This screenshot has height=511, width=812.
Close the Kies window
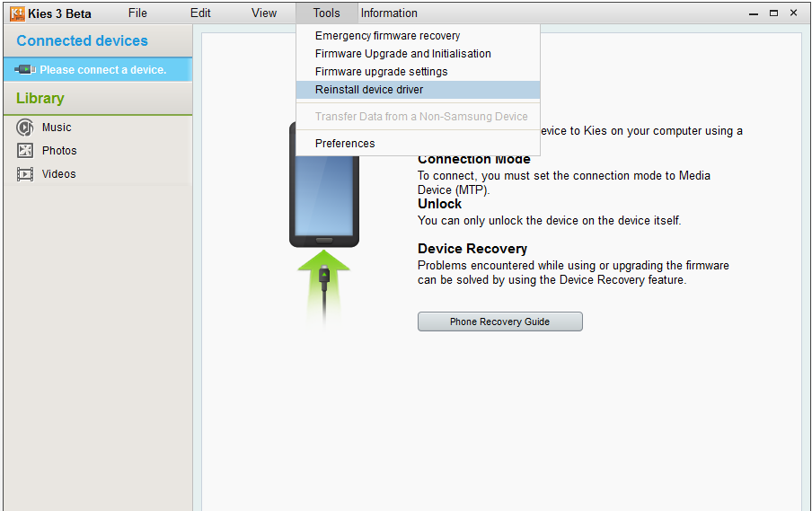[793, 13]
